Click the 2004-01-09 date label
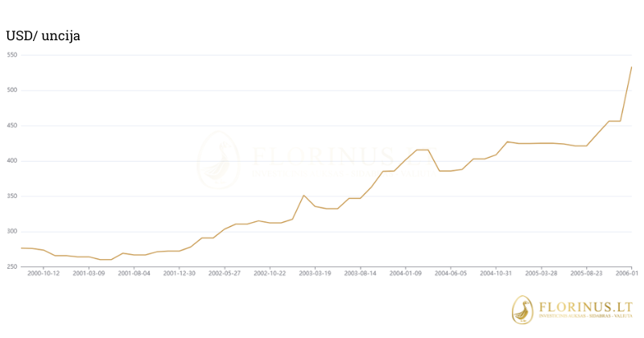 [406, 274]
